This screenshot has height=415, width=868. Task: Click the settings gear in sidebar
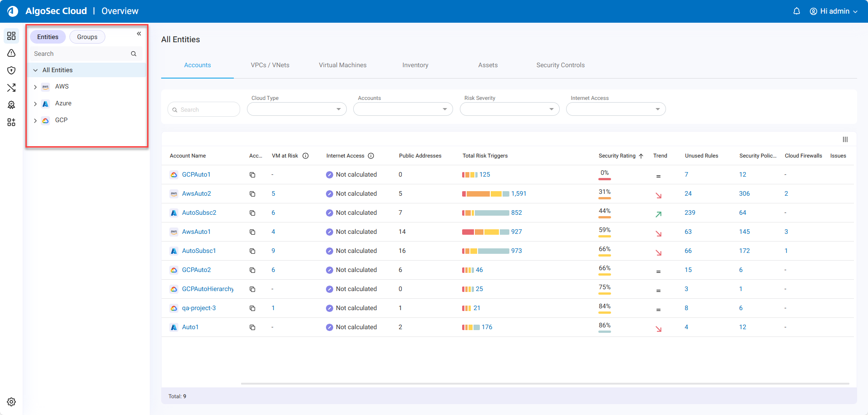[x=11, y=402]
